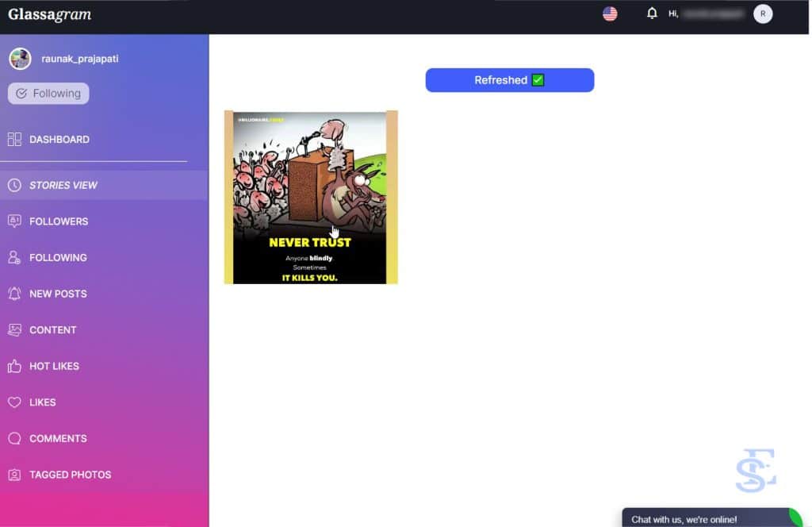This screenshot has height=527, width=812.
Task: Open the 'Never Trust' story thumbnail
Action: click(x=310, y=197)
